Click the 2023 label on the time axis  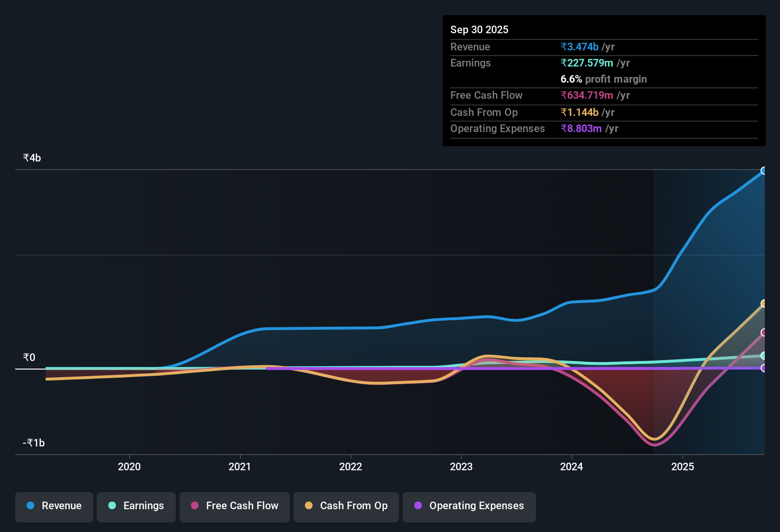tap(461, 467)
